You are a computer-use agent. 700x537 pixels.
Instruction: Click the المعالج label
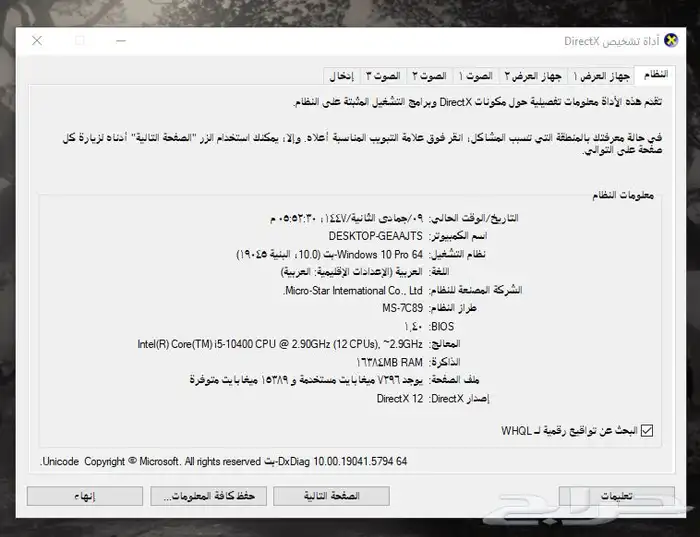point(445,344)
